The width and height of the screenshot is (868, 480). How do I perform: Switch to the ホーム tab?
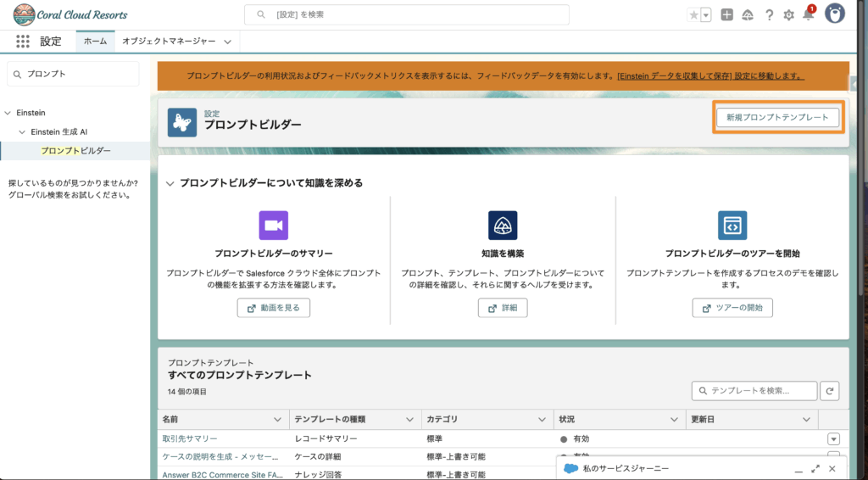coord(95,41)
